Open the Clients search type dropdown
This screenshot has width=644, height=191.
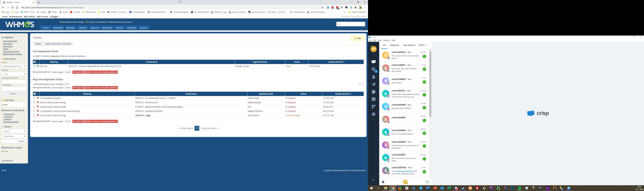(14, 131)
